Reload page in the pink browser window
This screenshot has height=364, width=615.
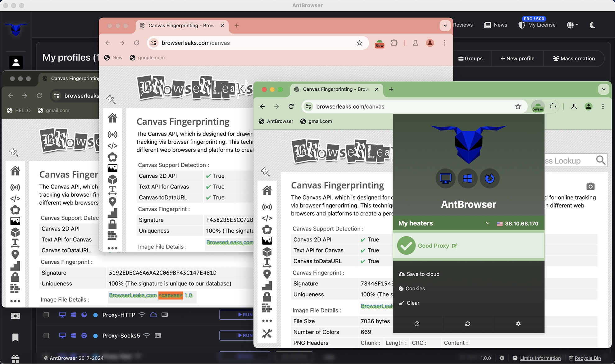click(x=136, y=43)
